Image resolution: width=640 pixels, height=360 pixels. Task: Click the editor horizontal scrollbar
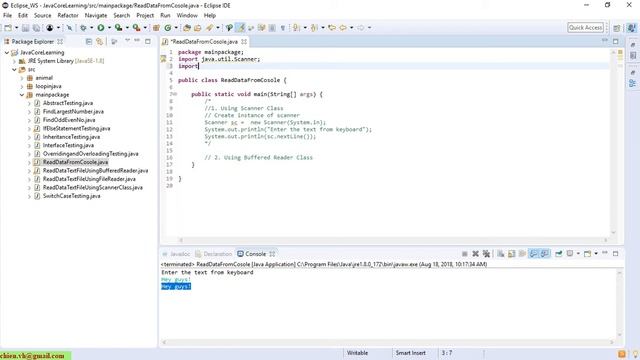click(x=393, y=240)
